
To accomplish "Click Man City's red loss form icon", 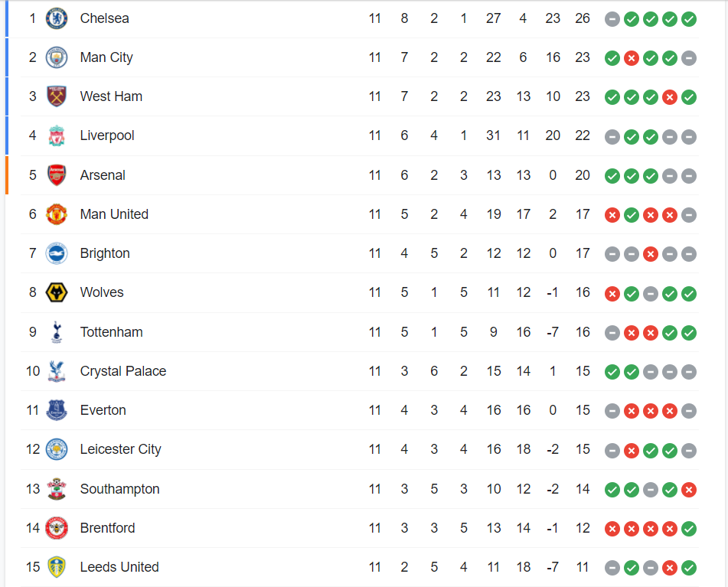I will tap(632, 58).
